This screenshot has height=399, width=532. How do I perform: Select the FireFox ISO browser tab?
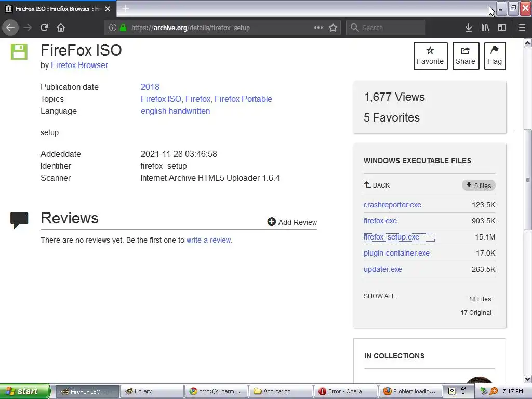(58, 9)
